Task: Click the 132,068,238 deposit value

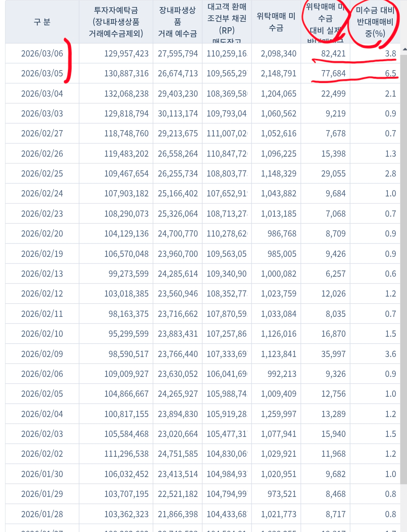Action: click(x=126, y=94)
